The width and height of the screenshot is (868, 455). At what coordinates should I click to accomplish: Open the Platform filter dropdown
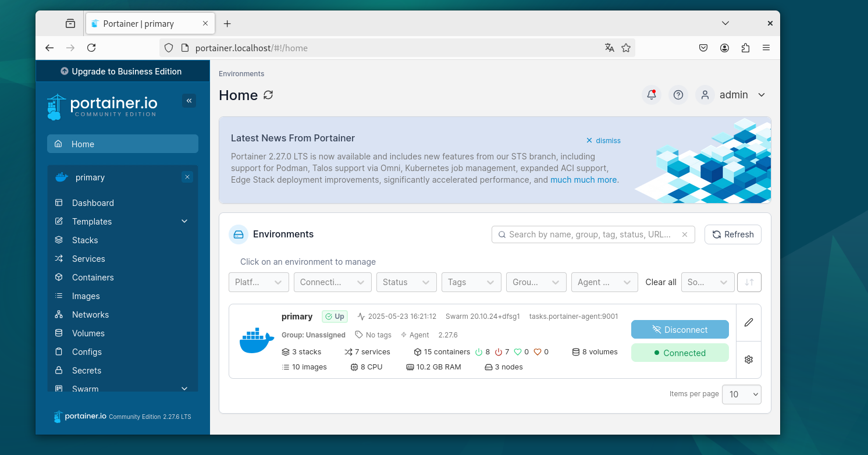259,282
